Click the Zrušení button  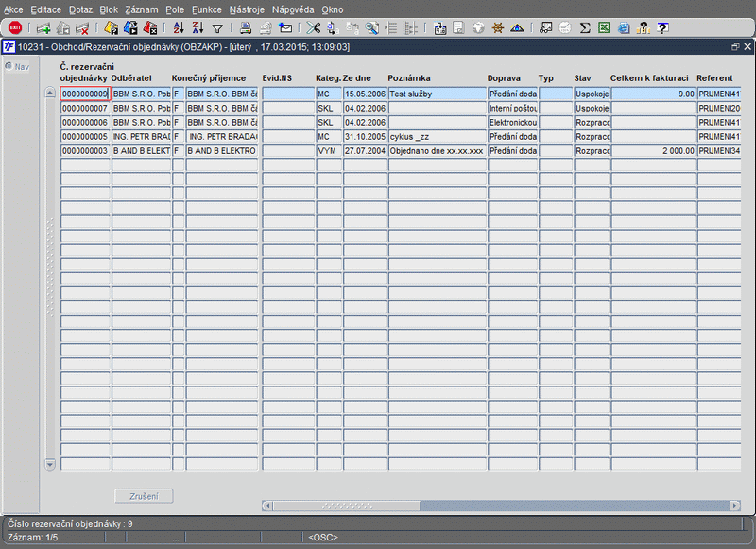click(x=144, y=496)
